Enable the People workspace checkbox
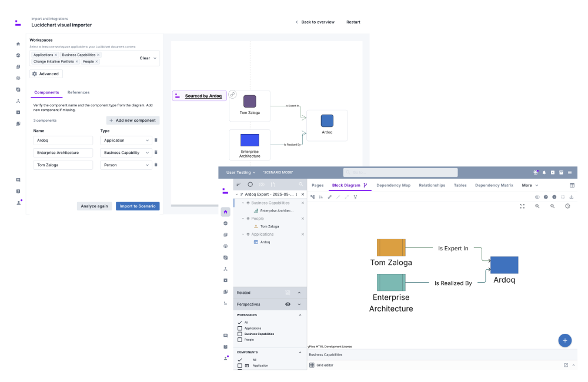The image size is (588, 382). [240, 340]
